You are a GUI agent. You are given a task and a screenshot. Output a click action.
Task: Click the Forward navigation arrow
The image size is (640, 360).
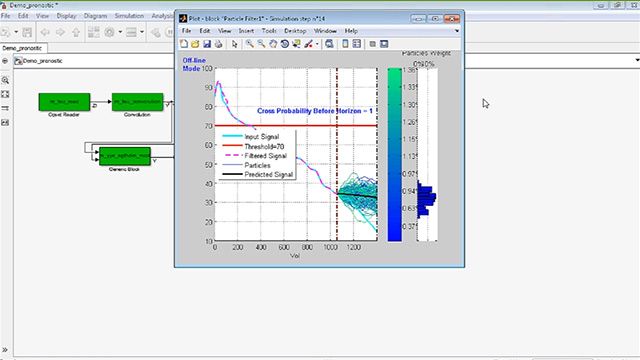pos(60,32)
